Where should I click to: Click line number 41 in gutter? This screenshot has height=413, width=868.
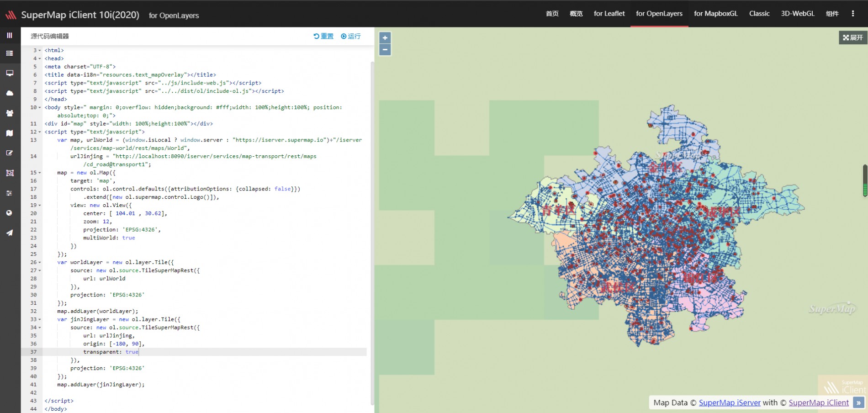pyautogui.click(x=33, y=385)
